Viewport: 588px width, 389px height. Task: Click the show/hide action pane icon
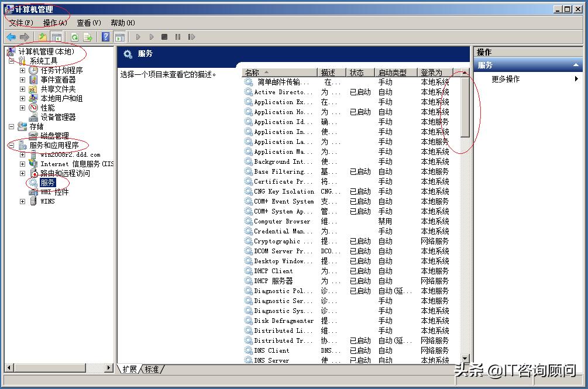[x=119, y=36]
